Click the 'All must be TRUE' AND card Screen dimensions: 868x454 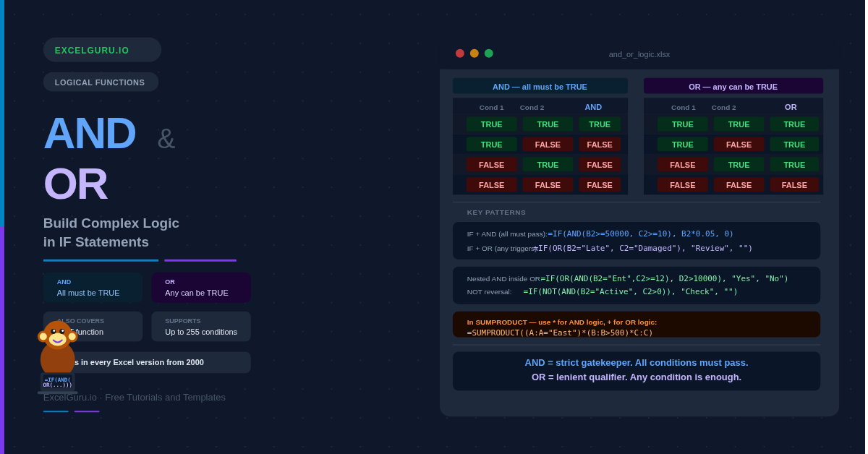pyautogui.click(x=93, y=288)
